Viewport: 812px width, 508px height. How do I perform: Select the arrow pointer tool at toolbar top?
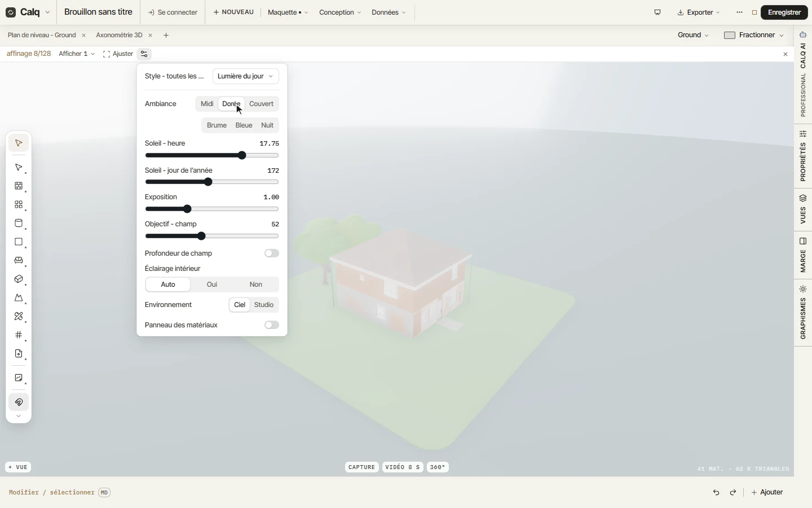(19, 143)
